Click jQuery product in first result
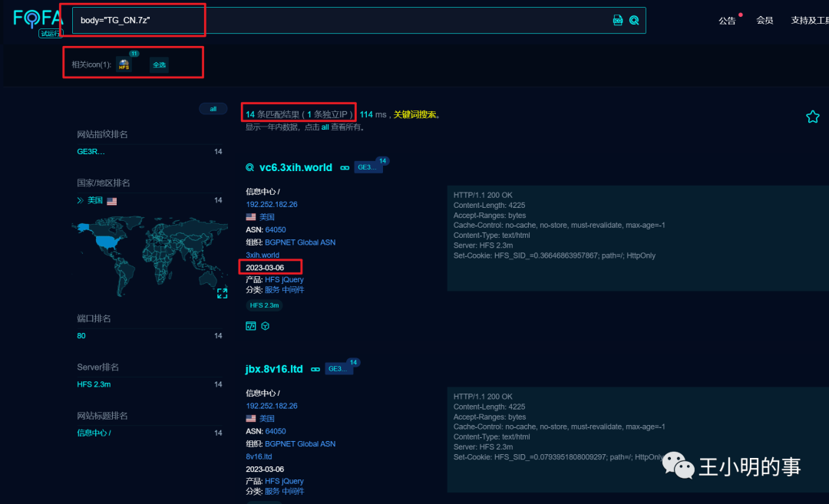Viewport: 829px width, 504px height. [x=293, y=279]
